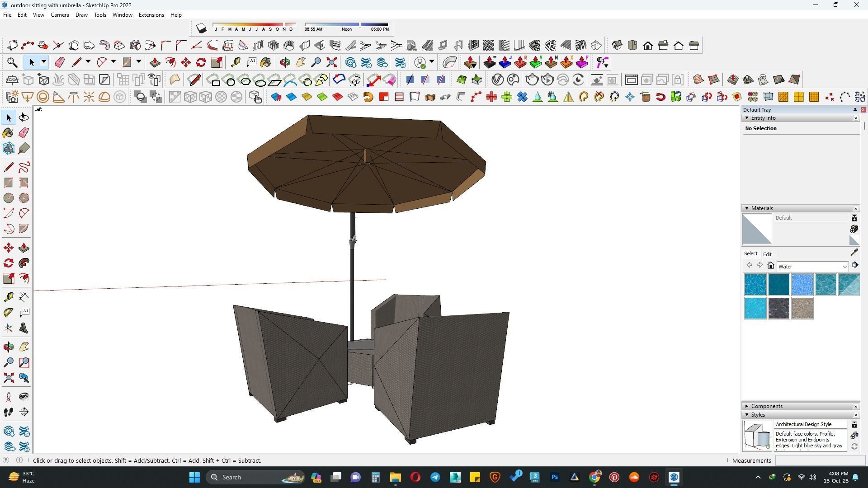Collapse the Materials panel
Viewport: 868px width, 488px height.
746,208
